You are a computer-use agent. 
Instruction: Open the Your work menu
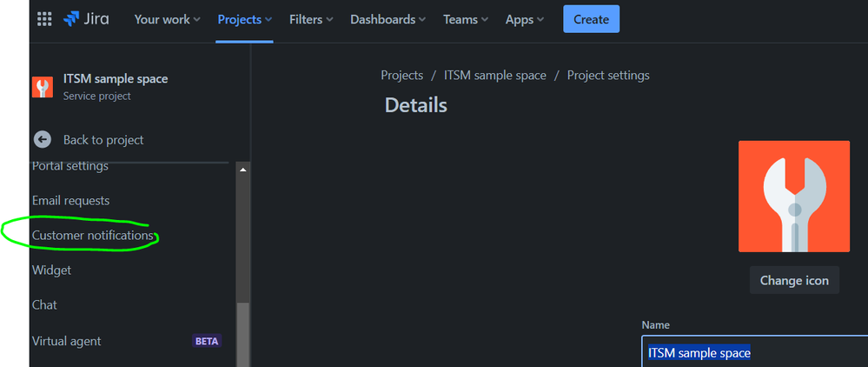[x=166, y=19]
